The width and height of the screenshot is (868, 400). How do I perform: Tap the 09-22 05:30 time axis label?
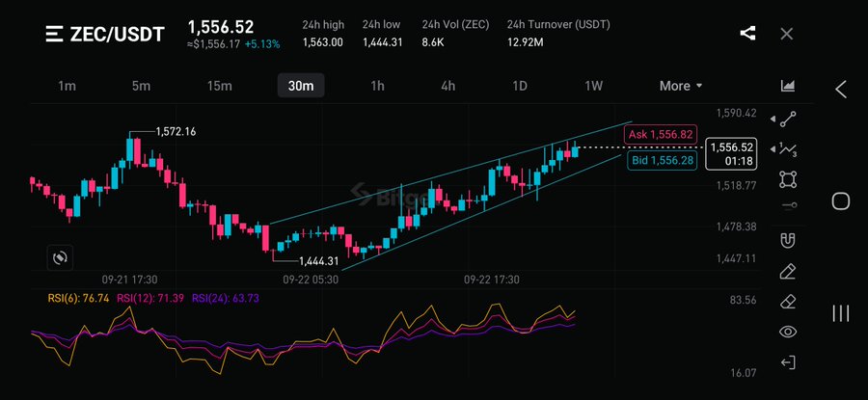point(311,280)
